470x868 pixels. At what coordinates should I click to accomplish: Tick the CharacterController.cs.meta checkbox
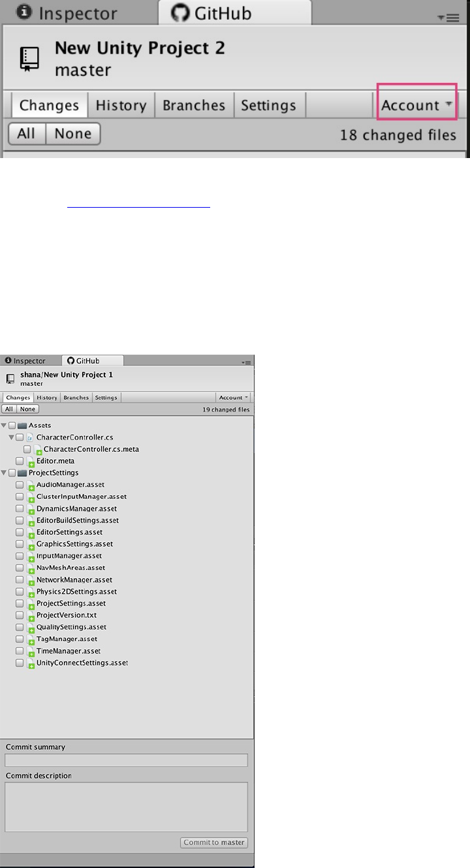tap(27, 449)
